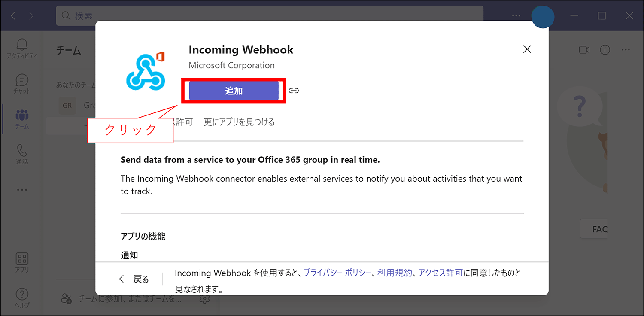The width and height of the screenshot is (644, 316).
Task: Click the 検索 search box
Action: [x=270, y=16]
